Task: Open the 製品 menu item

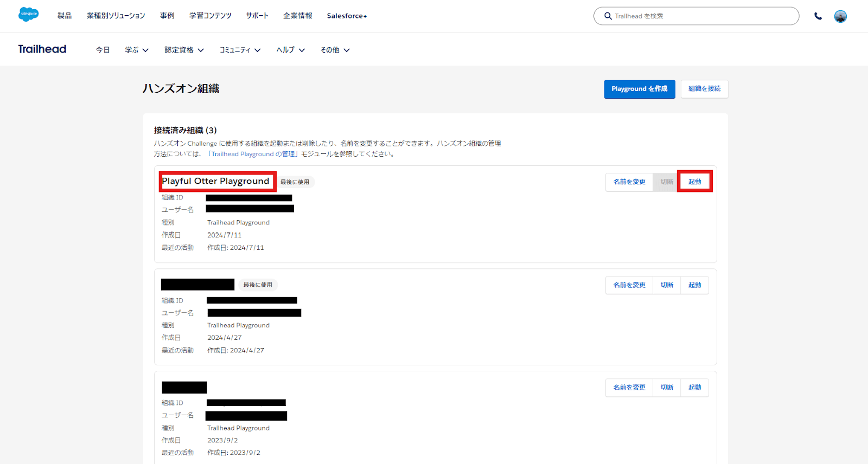Action: point(65,16)
